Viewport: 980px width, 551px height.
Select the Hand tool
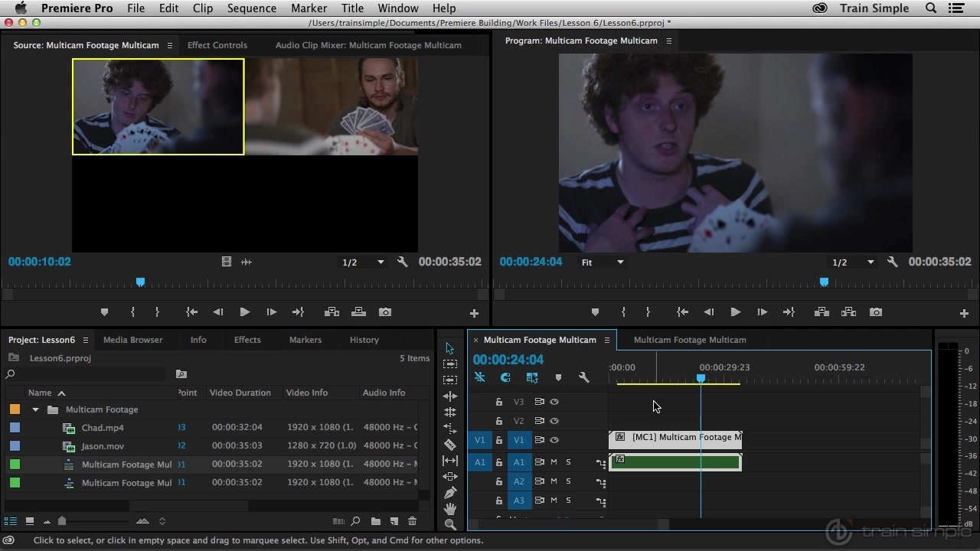point(450,509)
